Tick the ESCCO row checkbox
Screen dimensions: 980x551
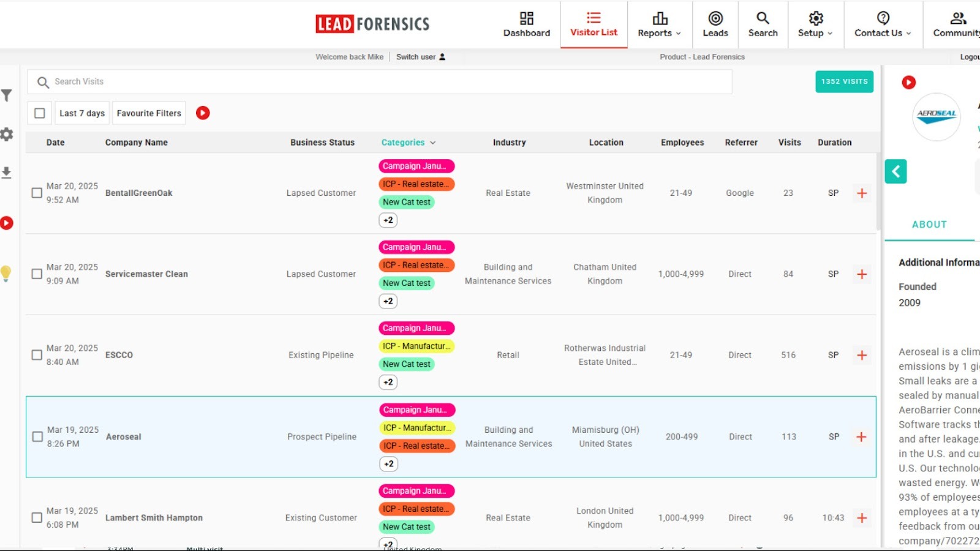[x=37, y=355]
